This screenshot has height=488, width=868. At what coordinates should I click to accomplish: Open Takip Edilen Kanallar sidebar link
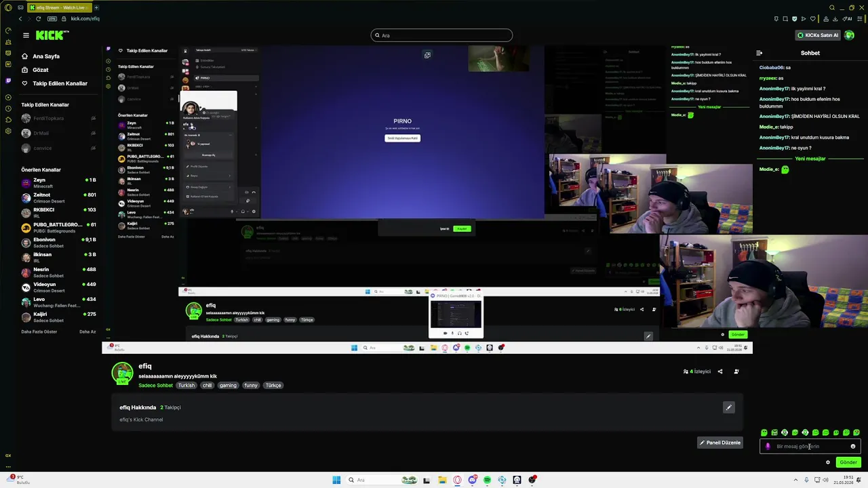(x=54, y=83)
